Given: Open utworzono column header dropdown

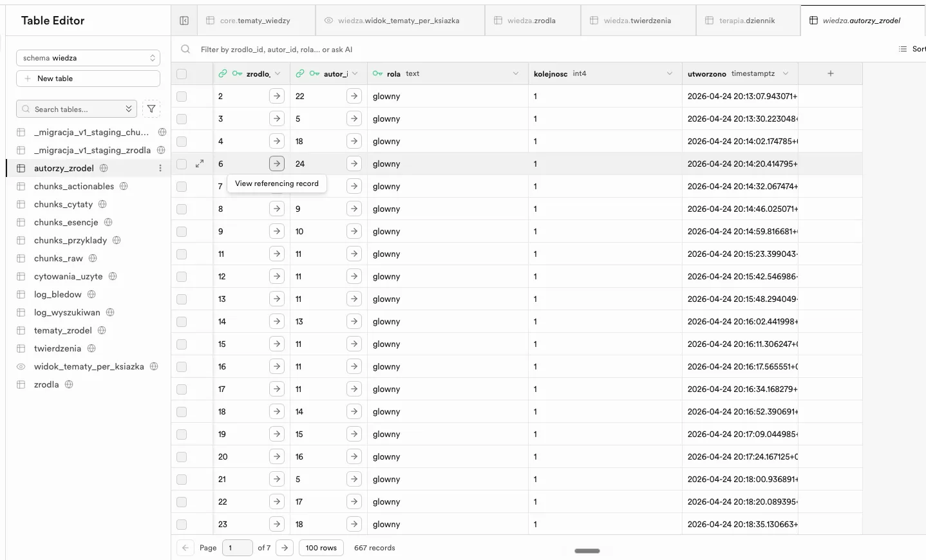Looking at the screenshot, I should pyautogui.click(x=786, y=73).
